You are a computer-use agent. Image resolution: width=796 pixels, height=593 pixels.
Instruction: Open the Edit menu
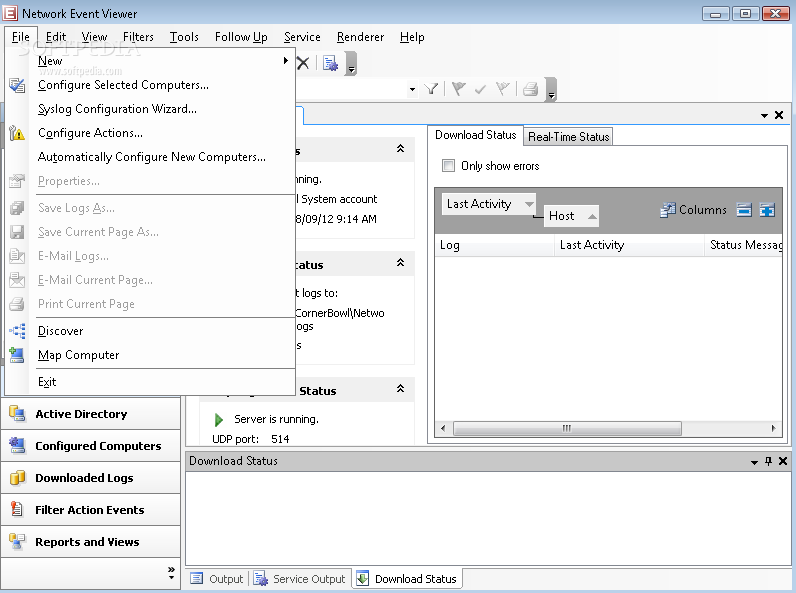[56, 37]
